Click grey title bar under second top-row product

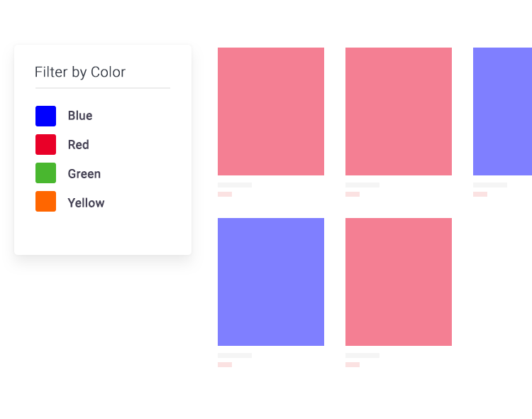coord(362,185)
